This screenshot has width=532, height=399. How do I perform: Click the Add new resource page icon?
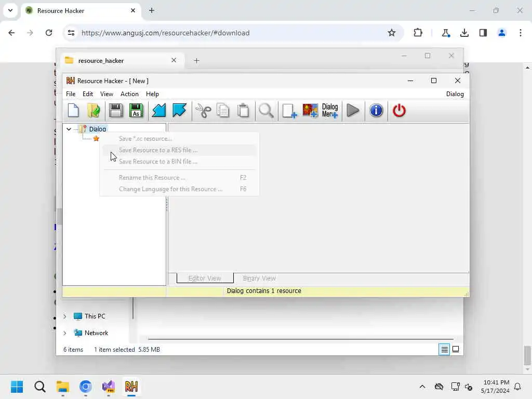289,111
